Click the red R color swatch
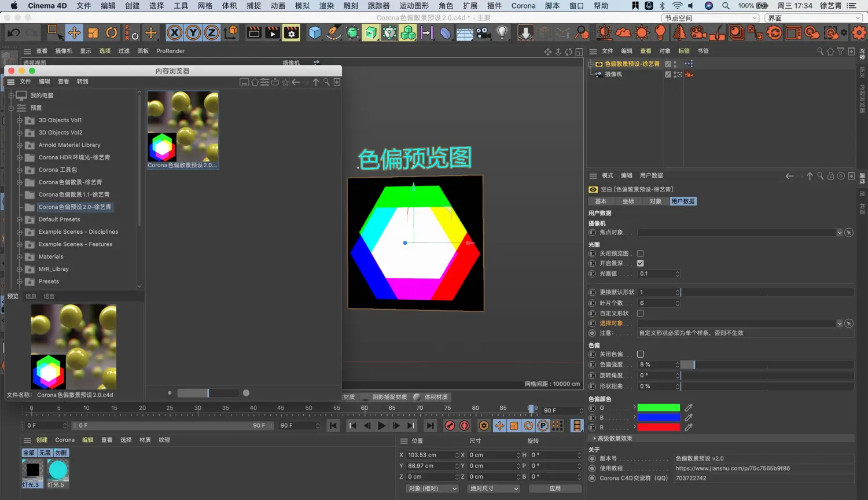868x500 pixels. click(x=659, y=428)
